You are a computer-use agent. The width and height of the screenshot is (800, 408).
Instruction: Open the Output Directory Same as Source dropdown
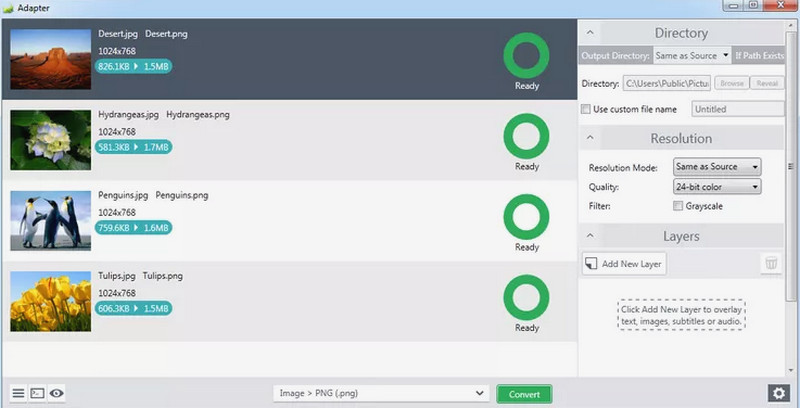click(691, 56)
